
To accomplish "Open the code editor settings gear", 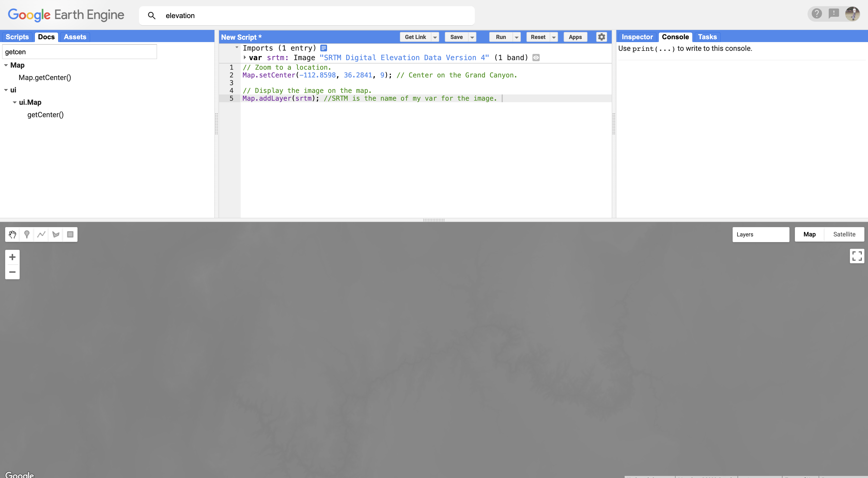I will point(602,37).
